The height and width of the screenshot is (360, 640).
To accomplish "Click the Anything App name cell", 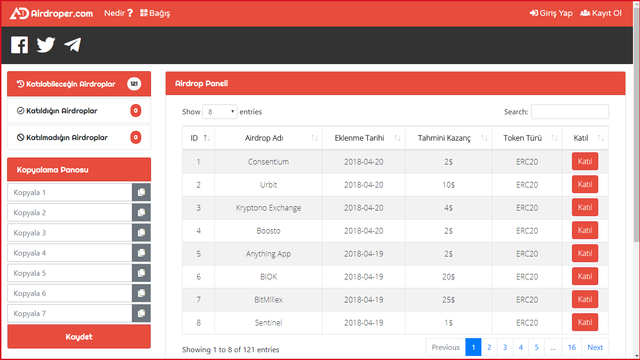I will pyautogui.click(x=268, y=254).
